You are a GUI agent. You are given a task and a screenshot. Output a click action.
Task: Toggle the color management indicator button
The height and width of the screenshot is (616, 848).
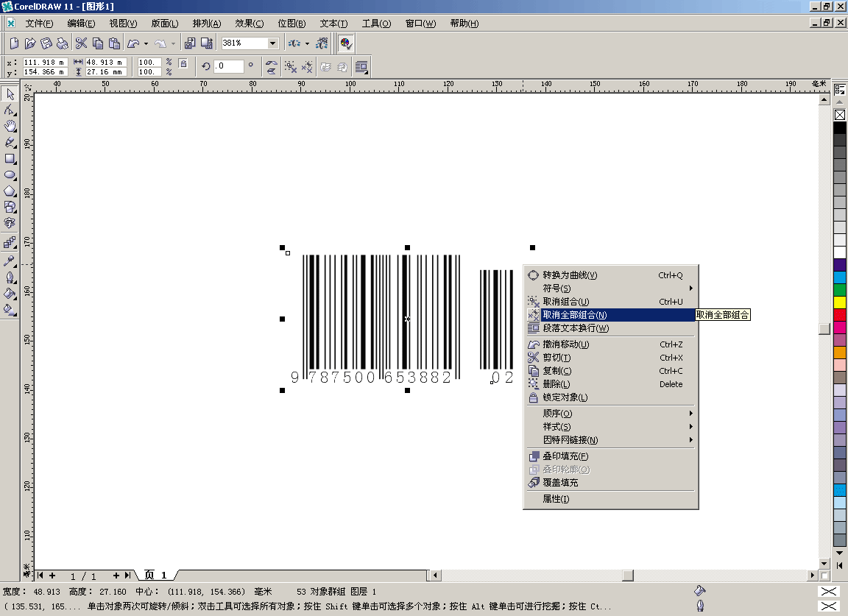345,43
